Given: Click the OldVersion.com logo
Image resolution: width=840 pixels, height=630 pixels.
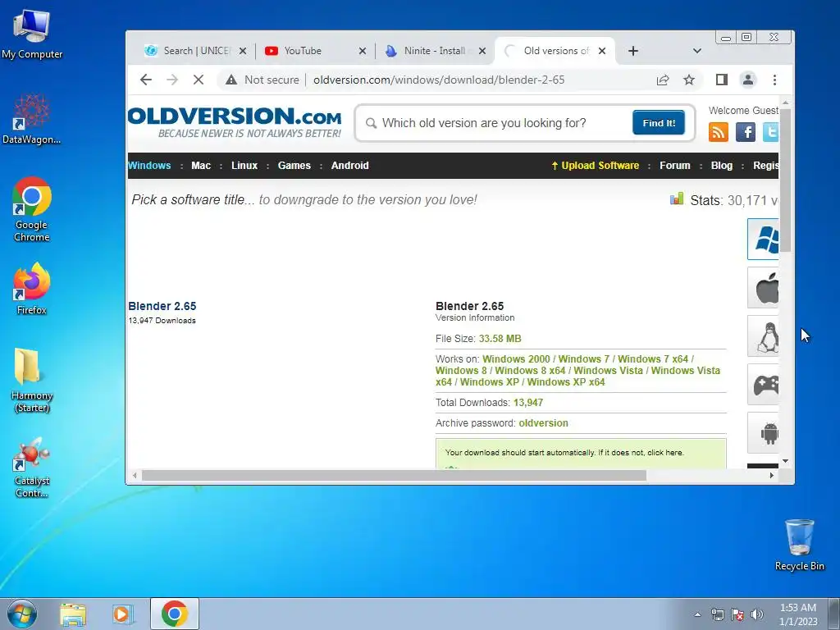Looking at the screenshot, I should click(235, 123).
